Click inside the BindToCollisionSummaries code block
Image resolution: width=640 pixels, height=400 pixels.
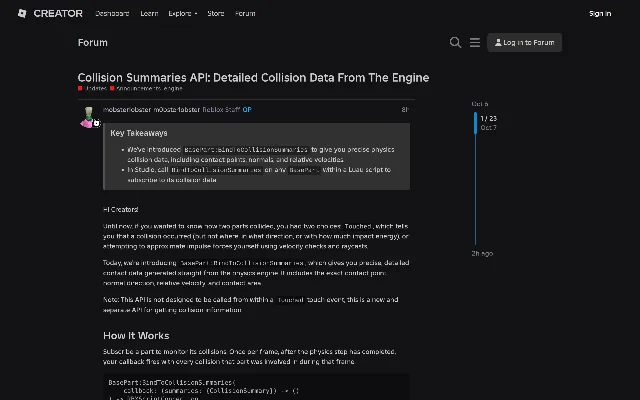coord(256,387)
